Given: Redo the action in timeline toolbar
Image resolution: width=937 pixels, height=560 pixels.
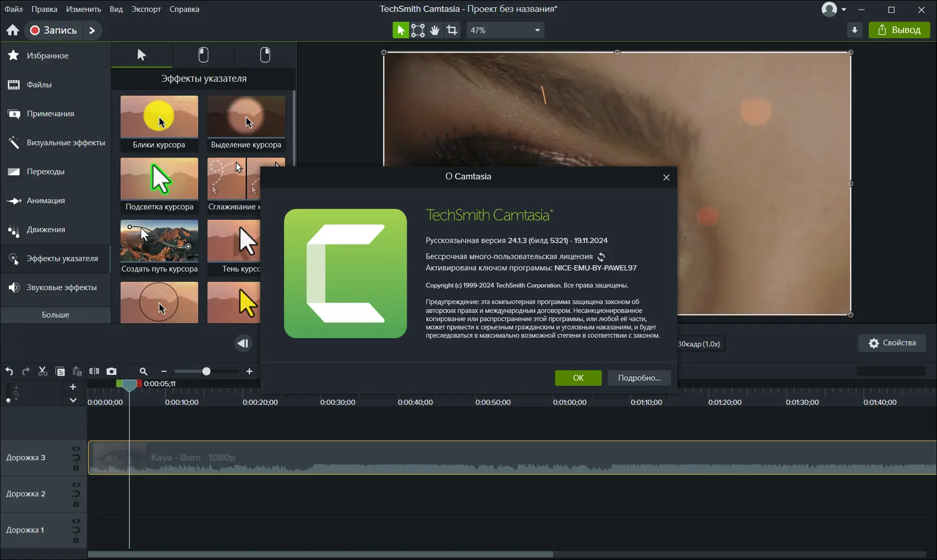Looking at the screenshot, I should pyautogui.click(x=26, y=371).
